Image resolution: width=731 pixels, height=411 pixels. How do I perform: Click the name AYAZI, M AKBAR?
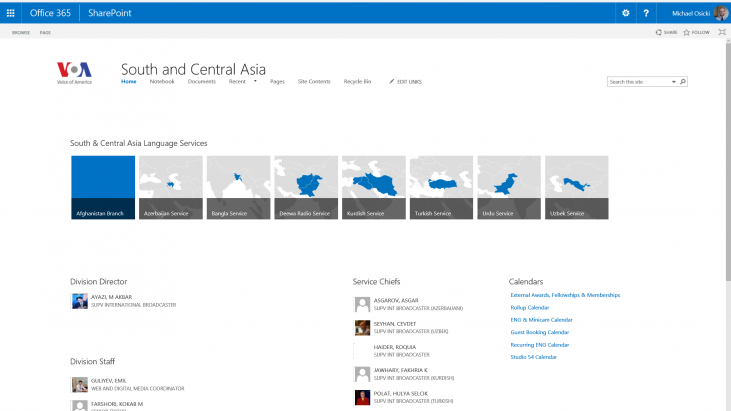[111, 297]
